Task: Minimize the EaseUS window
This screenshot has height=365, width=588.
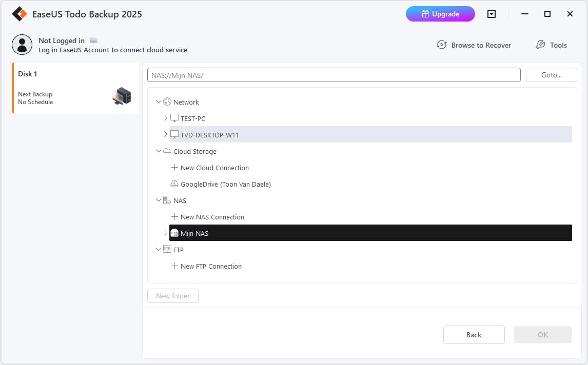Action: pos(525,14)
